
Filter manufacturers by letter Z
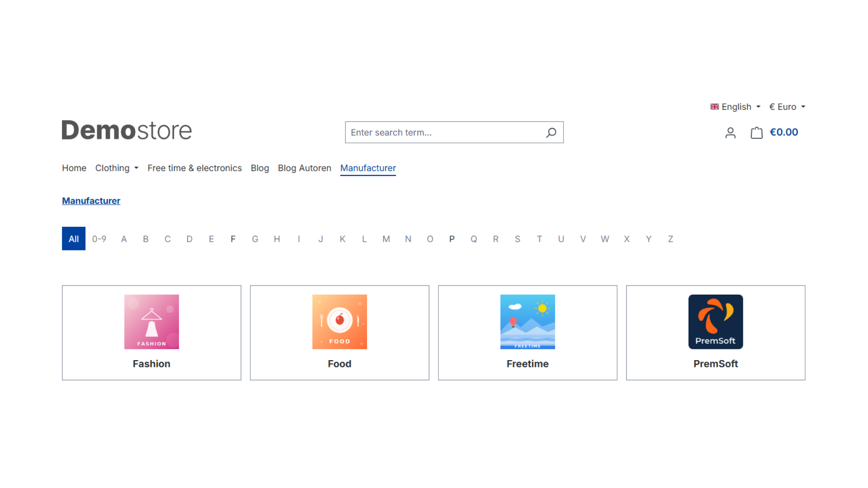coord(670,239)
